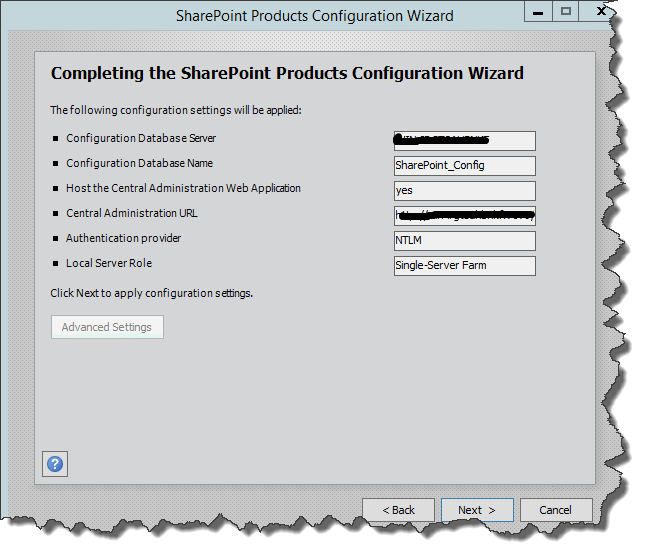Click the wizard title bar text
This screenshot has height=559, width=646.
pos(314,15)
